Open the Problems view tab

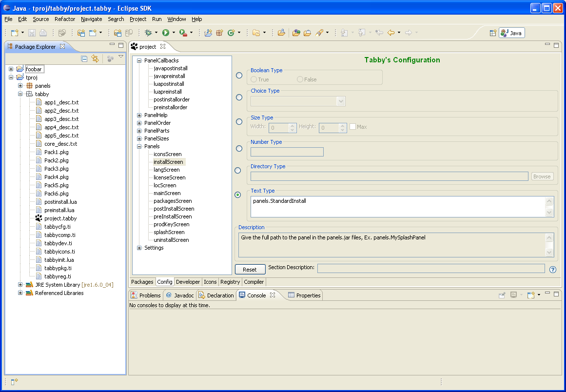click(146, 295)
